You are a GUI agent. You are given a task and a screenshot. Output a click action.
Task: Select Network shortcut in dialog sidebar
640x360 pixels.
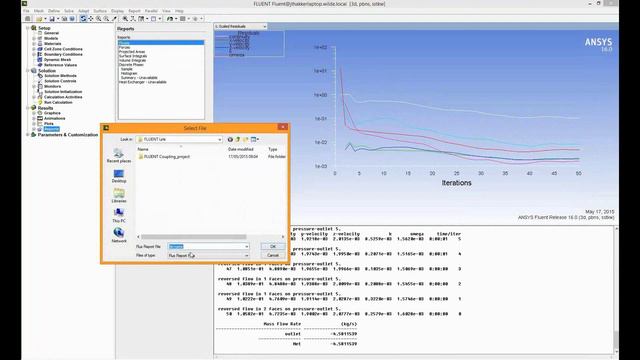[119, 236]
